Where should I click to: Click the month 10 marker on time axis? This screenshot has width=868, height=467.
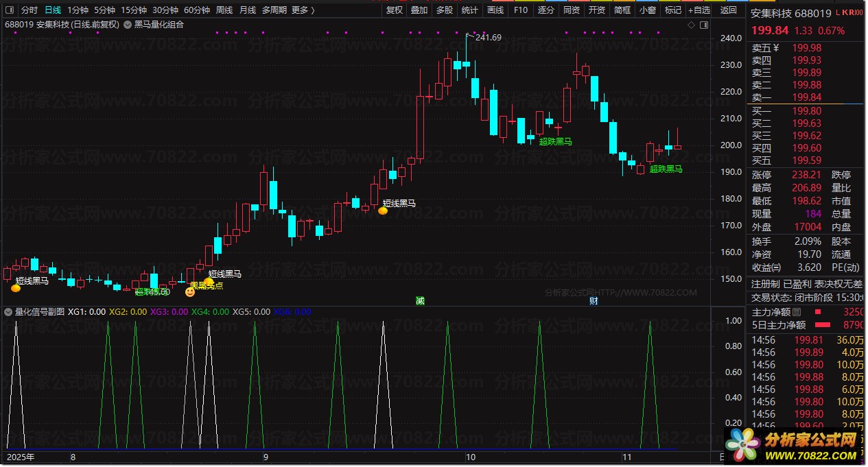point(470,457)
